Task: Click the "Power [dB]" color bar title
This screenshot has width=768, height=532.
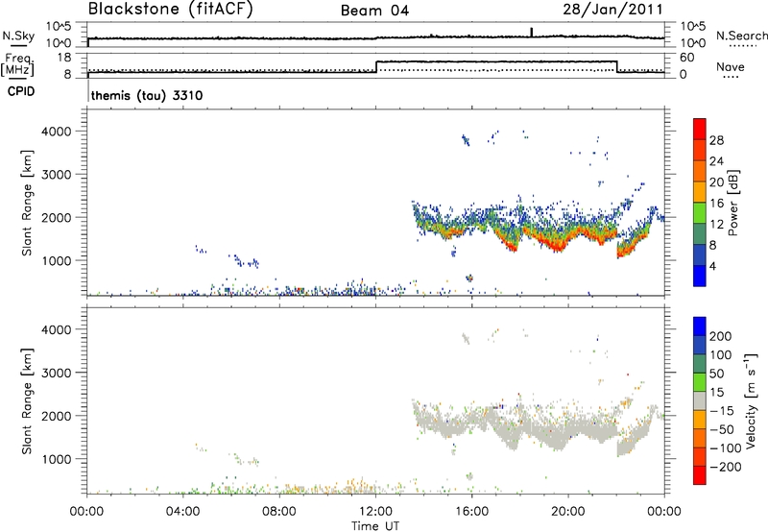Action: click(733, 204)
